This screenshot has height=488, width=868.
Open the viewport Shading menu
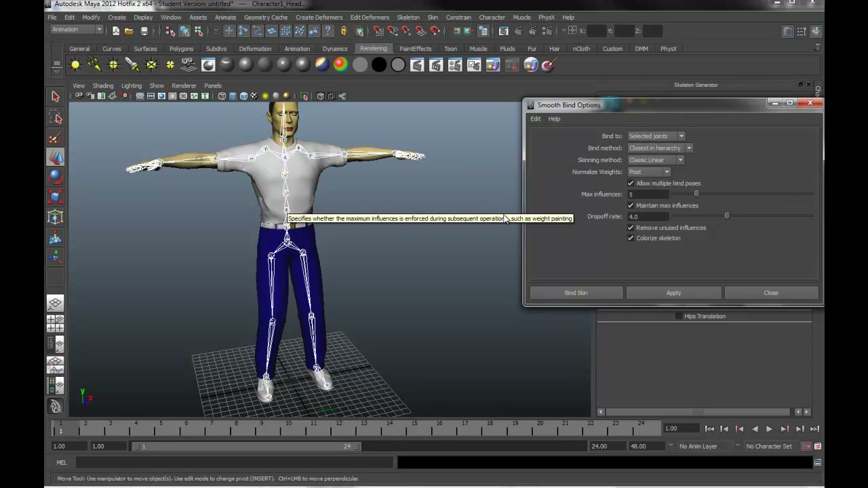click(103, 86)
